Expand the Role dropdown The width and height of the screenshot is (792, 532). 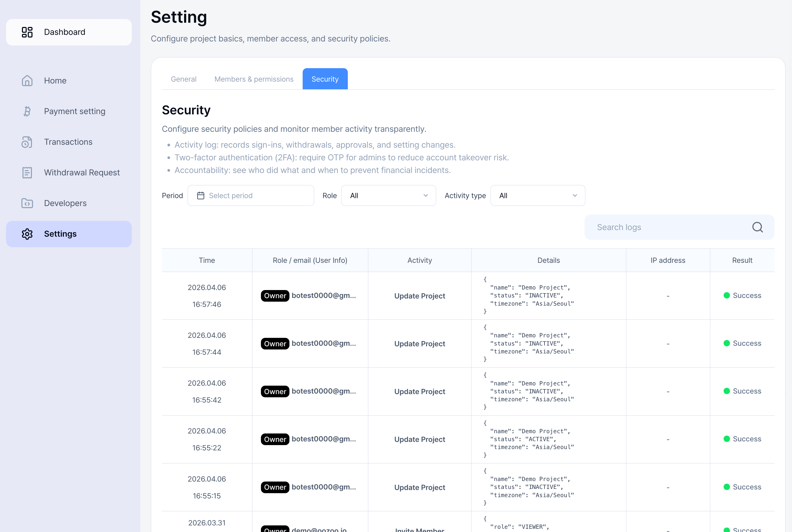pyautogui.click(x=388, y=195)
